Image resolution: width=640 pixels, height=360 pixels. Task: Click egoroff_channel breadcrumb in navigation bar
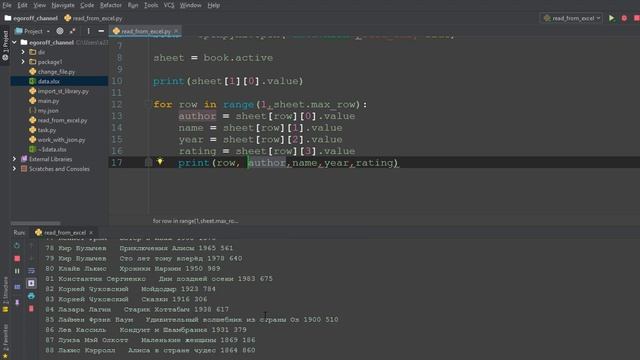[31, 18]
